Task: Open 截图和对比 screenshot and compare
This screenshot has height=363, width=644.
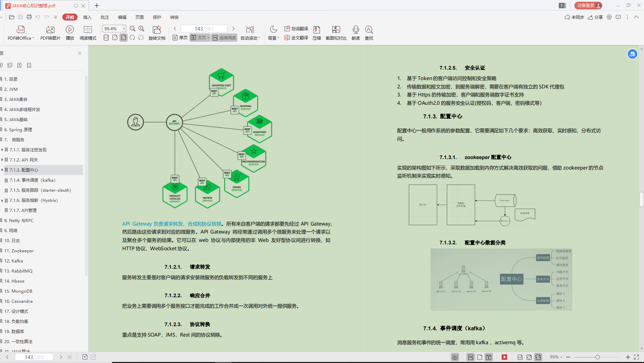Action: pyautogui.click(x=336, y=33)
